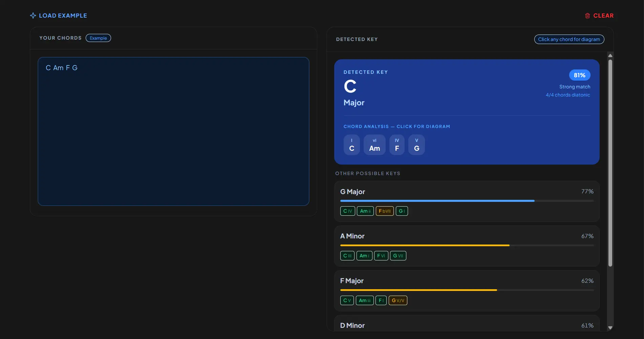Select the F Major possible key card

(x=467, y=291)
